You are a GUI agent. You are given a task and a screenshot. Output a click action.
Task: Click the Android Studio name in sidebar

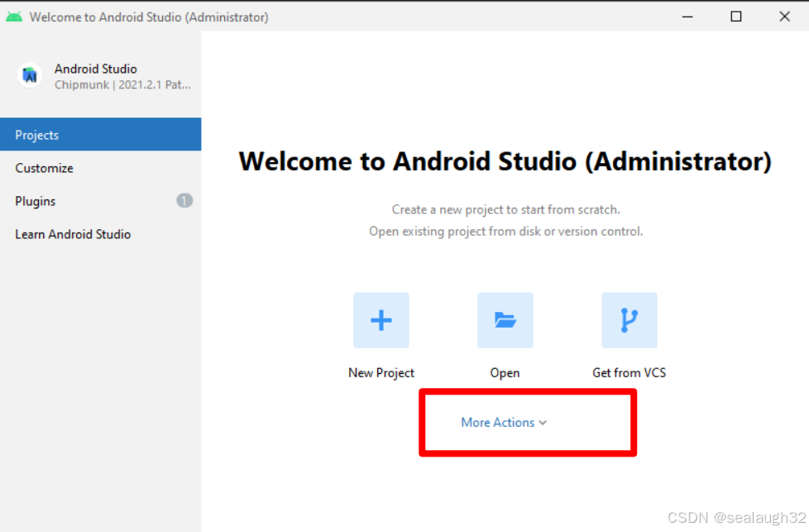pyautogui.click(x=96, y=69)
